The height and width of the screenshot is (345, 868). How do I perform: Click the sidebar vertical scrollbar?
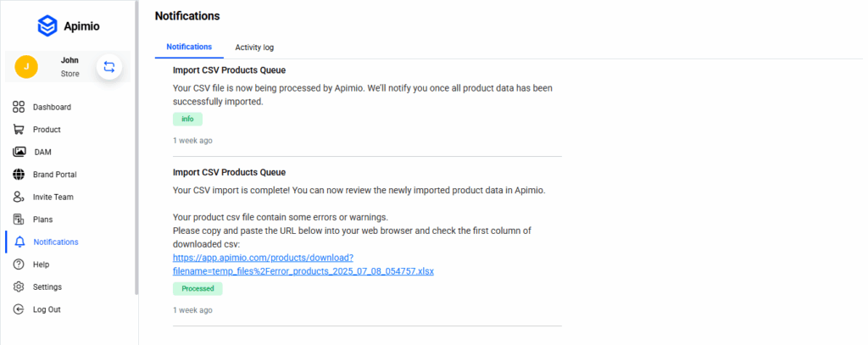click(136, 170)
